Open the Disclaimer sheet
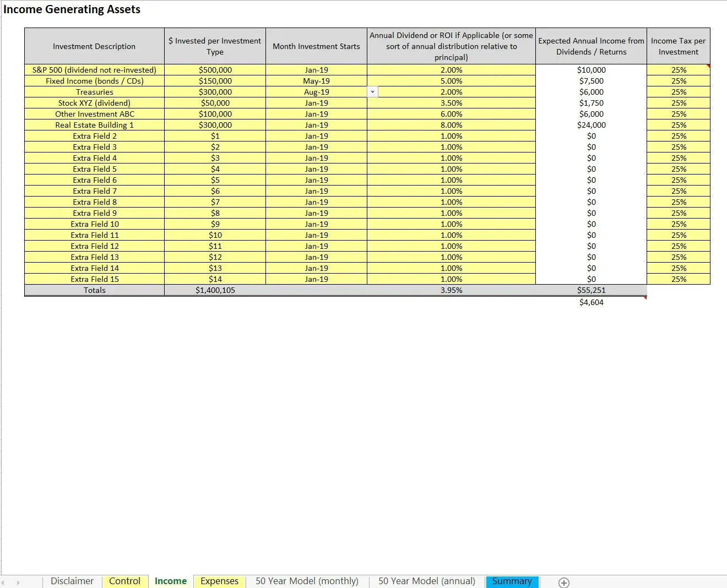This screenshot has width=727, height=588. 72,581
